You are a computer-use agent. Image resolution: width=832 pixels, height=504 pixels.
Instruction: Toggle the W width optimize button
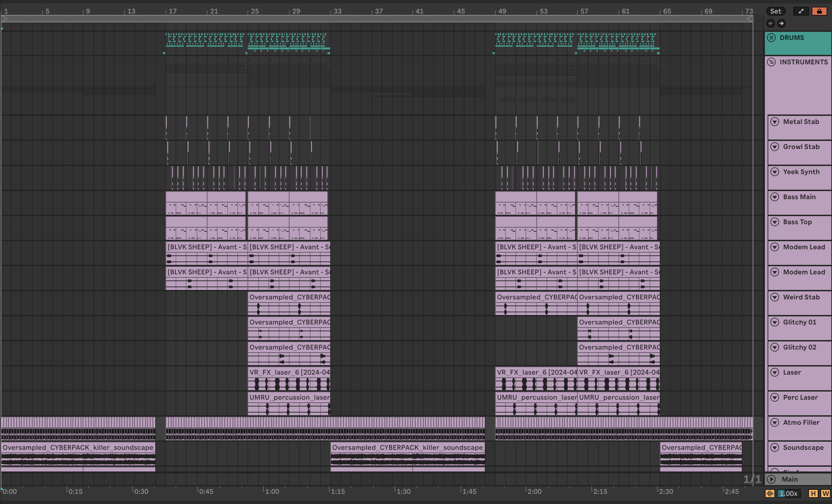coord(825,493)
